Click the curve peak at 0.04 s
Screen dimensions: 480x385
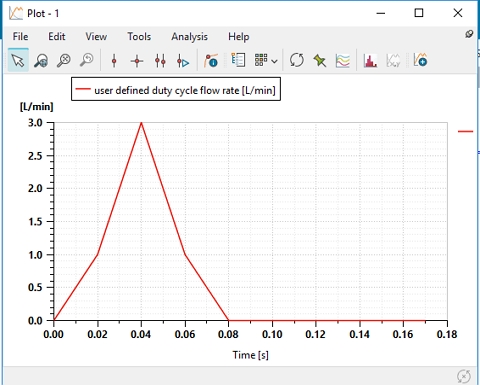(x=141, y=123)
